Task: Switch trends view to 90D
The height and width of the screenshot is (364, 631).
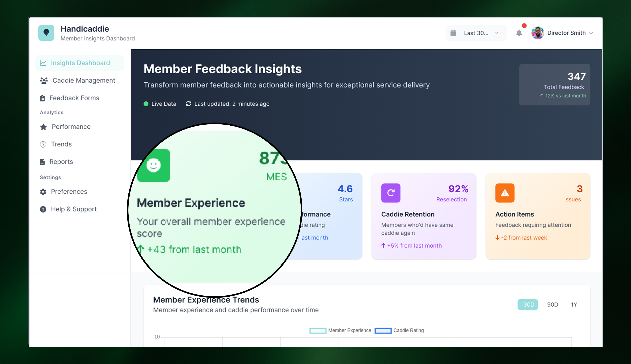Action: [553, 305]
